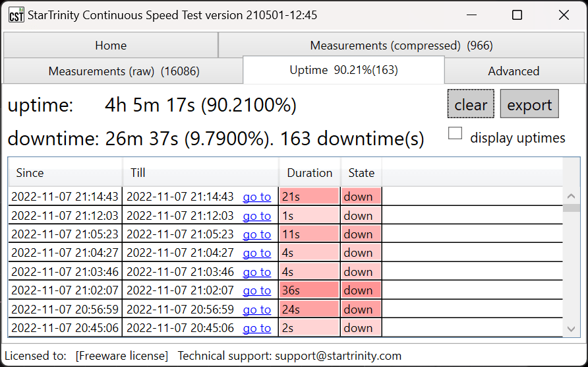Click the support@startrinity.com address

click(338, 355)
